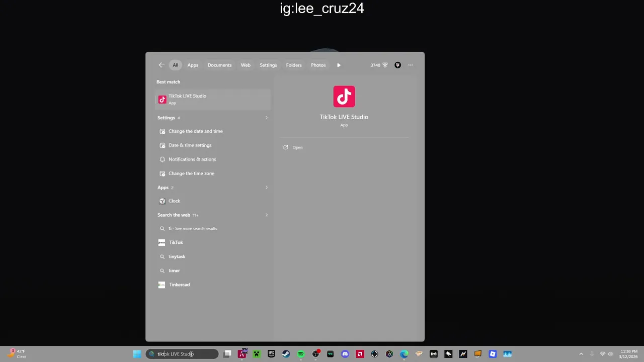Viewport: 644px width, 362px height.
Task: Open the account profile icon
Action: (397, 65)
